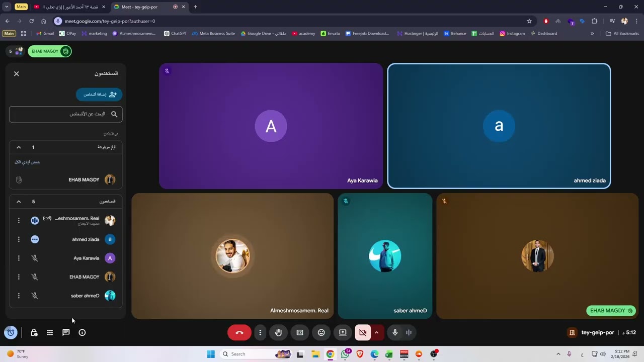Image resolution: width=644 pixels, height=362 pixels.
Task: Raise hand using the call controls bar
Action: (x=278, y=332)
